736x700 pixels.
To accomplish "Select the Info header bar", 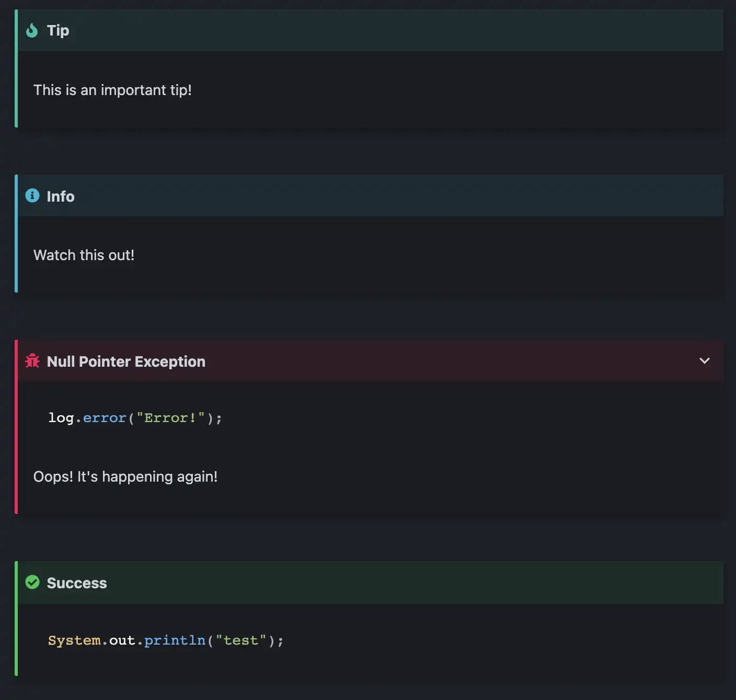I will [366, 195].
